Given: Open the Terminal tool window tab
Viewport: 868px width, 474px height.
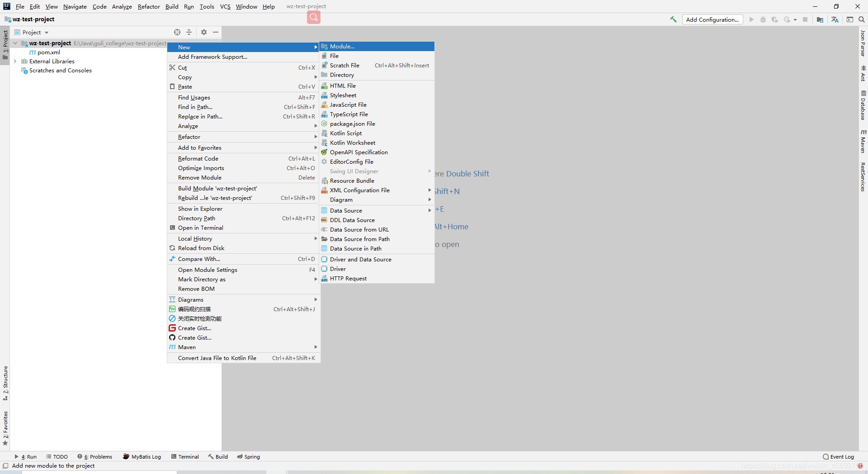Looking at the screenshot, I should click(185, 457).
